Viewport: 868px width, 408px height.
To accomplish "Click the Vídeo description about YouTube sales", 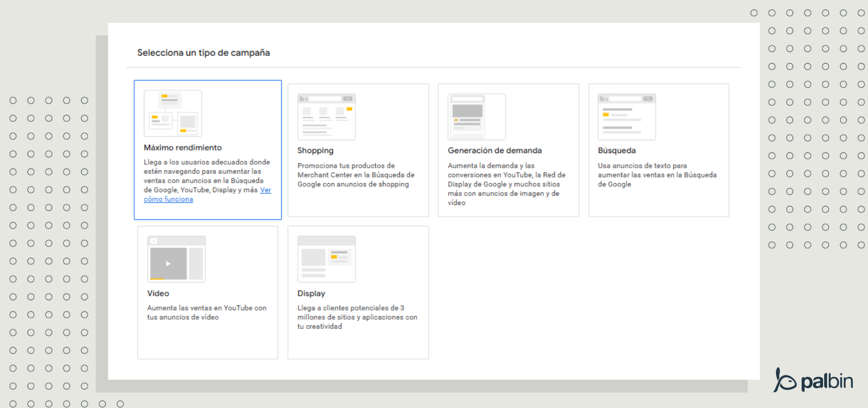I will (x=206, y=313).
